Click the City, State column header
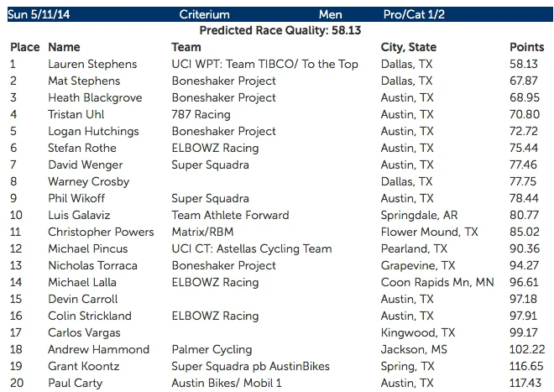Viewport: 554px width, 392px height. pos(408,48)
